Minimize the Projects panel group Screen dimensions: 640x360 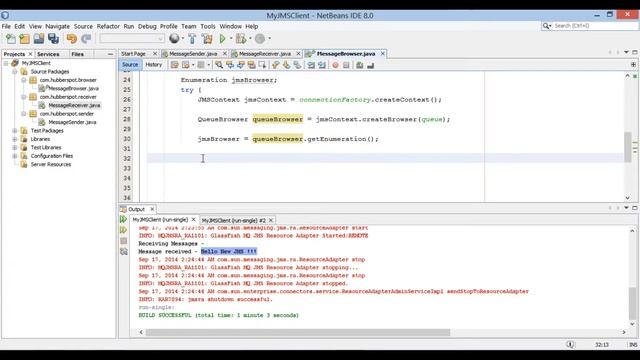(x=110, y=54)
